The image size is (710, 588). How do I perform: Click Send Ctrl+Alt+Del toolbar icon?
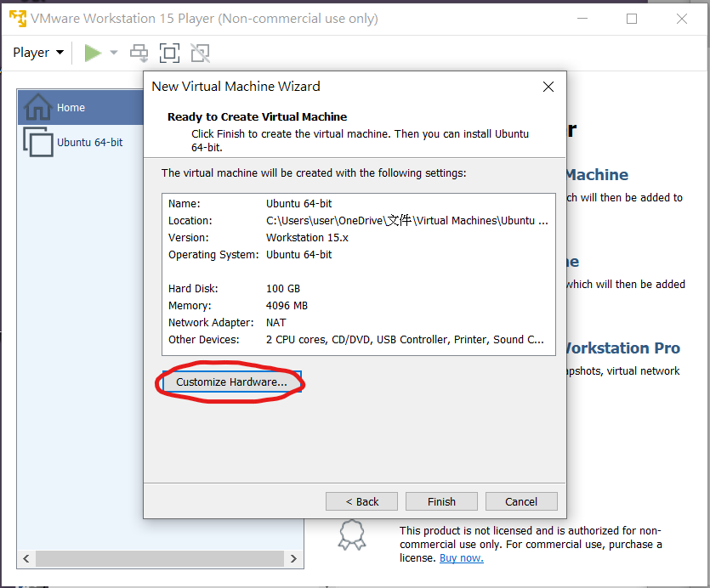[x=139, y=53]
